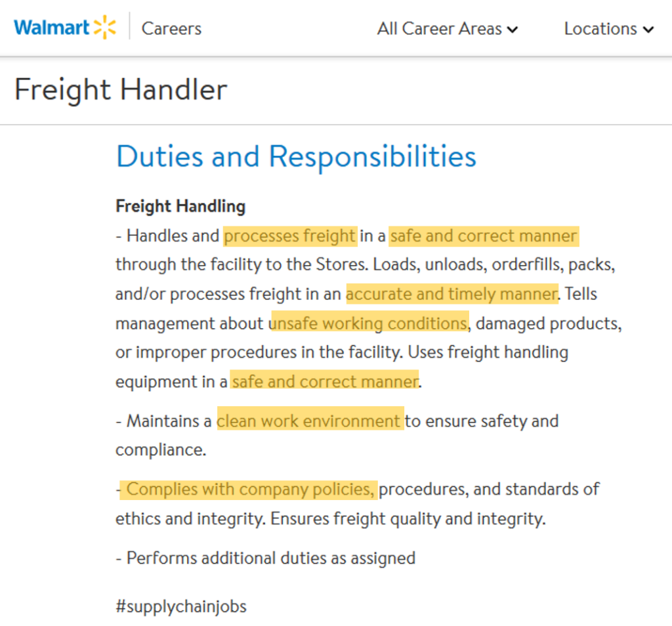The image size is (672, 626).
Task: Click the highlighted 'clean work environment' phrase
Action: coord(310,421)
